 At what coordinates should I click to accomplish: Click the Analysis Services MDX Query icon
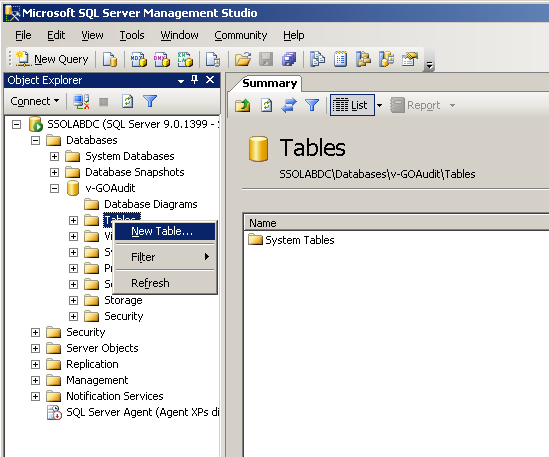click(139, 59)
